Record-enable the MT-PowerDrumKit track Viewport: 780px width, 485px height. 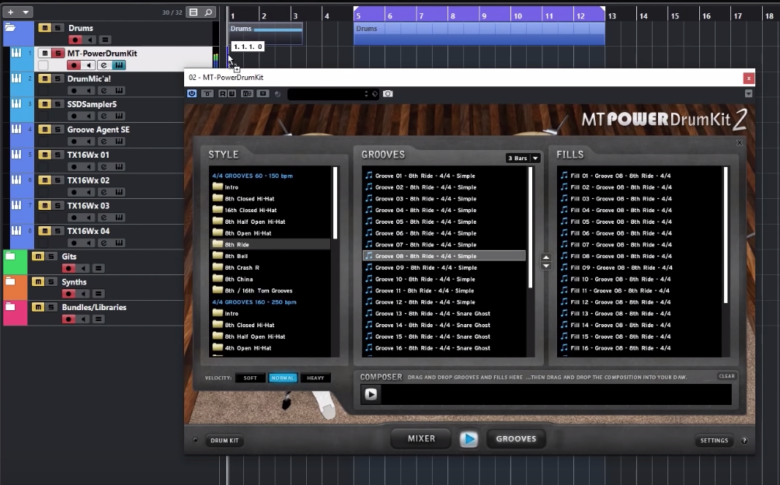(74, 65)
